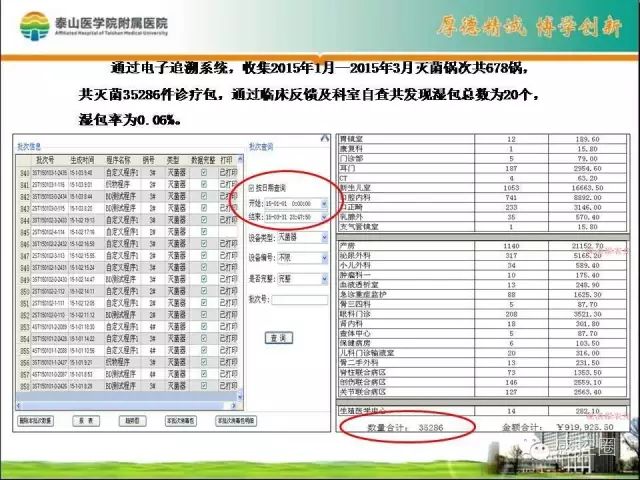Open the 设备类型 dropdown

[324, 237]
